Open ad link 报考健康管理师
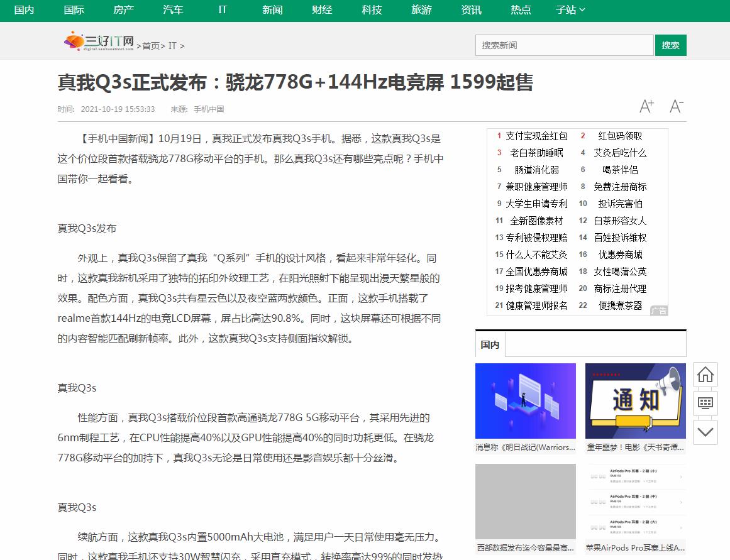Screen dimensions: 730x560 [x=536, y=288]
